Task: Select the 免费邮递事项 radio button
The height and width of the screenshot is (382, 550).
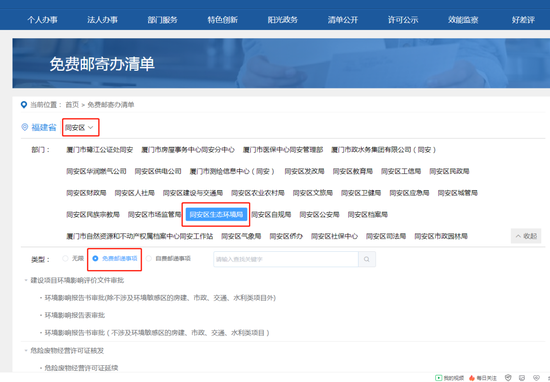Action: [95, 259]
